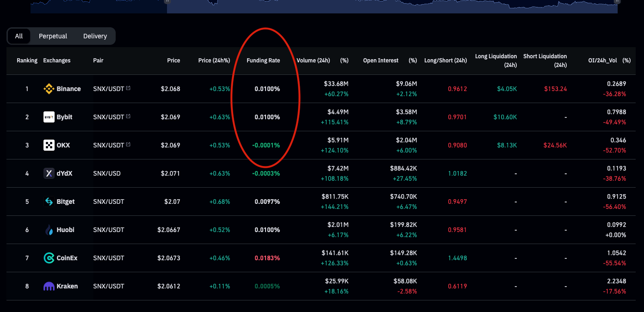Screen dimensions: 644x312
Task: Open external link icon beside Binance SNX/USDT
Action: pyautogui.click(x=128, y=88)
